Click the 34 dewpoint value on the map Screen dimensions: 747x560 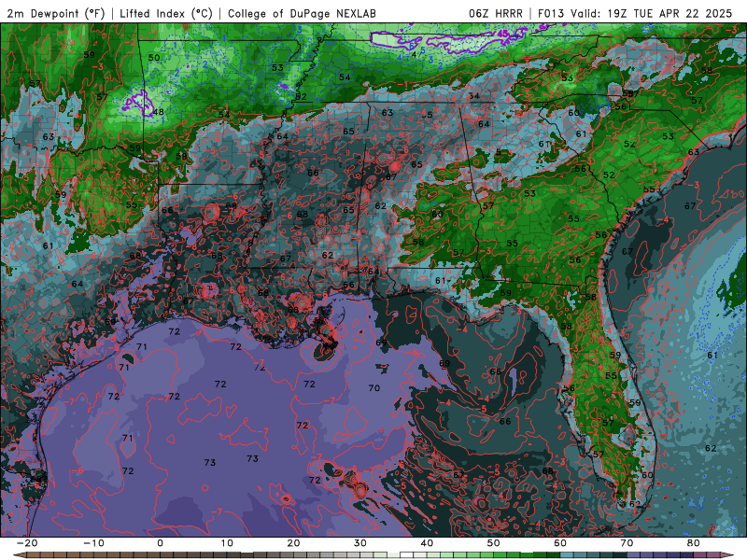point(473,96)
